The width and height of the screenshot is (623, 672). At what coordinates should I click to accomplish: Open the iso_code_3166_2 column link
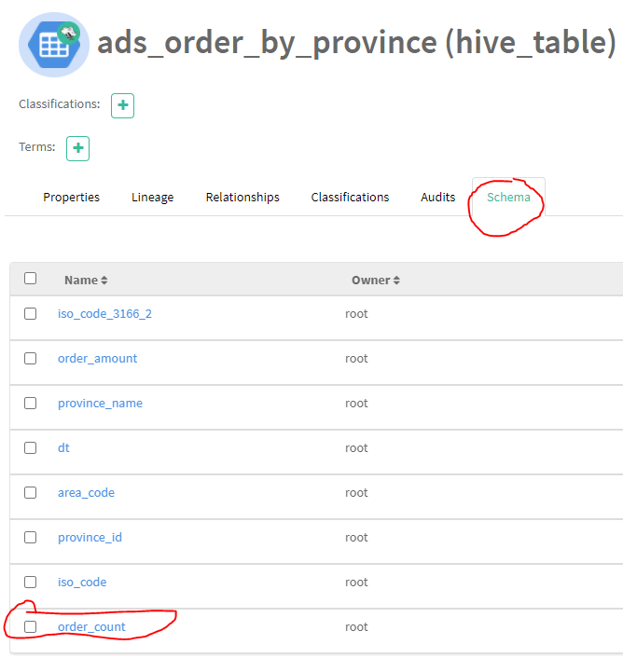pyautogui.click(x=104, y=314)
